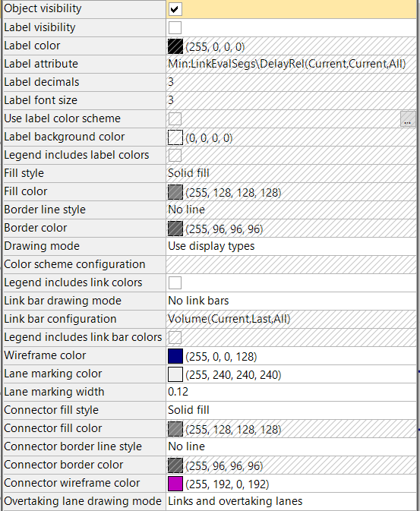Click Link bar configuration Volume value
The width and height of the screenshot is (420, 511).
(291, 319)
